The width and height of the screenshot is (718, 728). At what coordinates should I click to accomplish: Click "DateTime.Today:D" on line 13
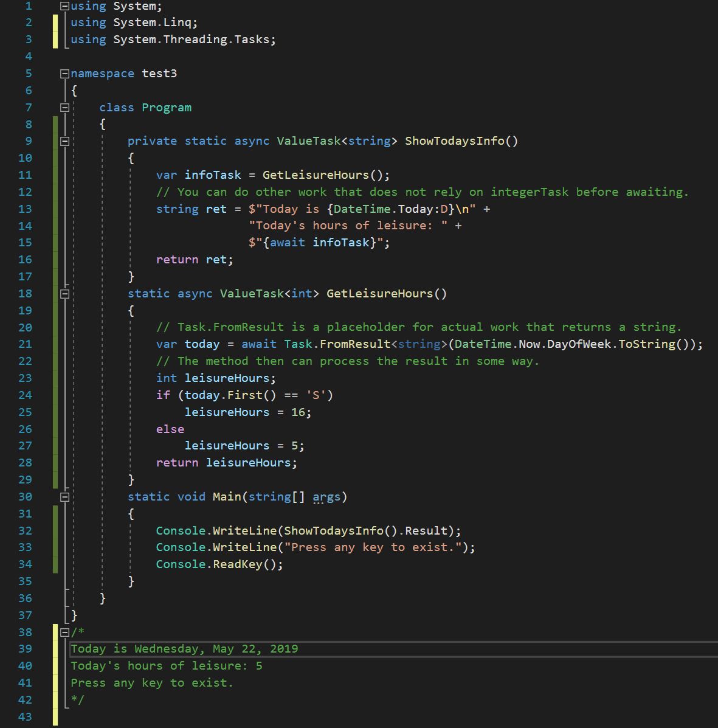click(x=390, y=209)
